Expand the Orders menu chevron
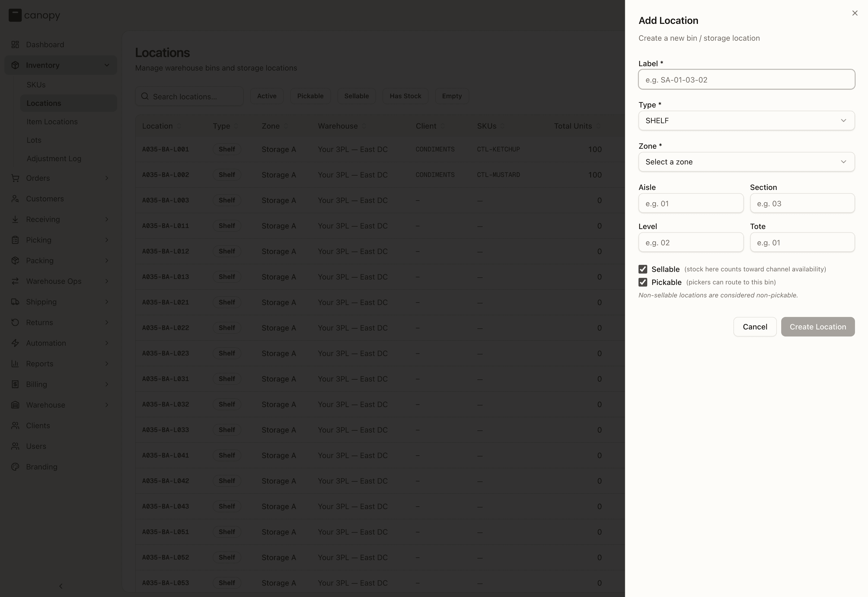 (107, 178)
